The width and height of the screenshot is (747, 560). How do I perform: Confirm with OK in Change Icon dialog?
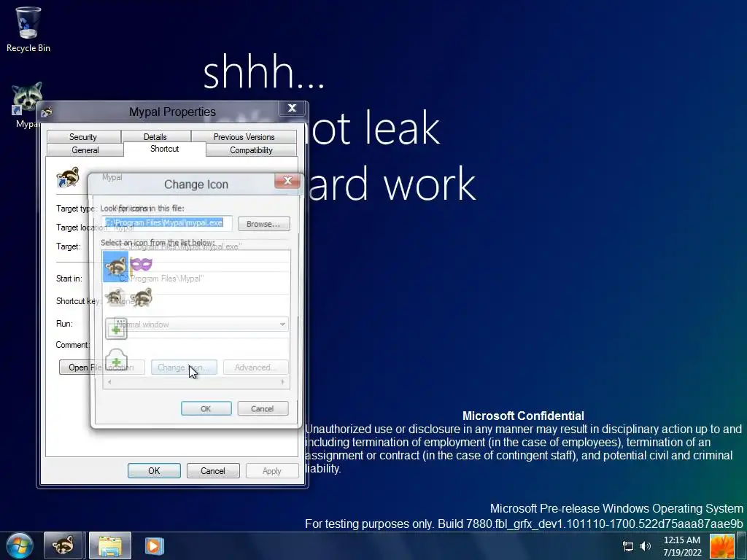pyautogui.click(x=206, y=408)
